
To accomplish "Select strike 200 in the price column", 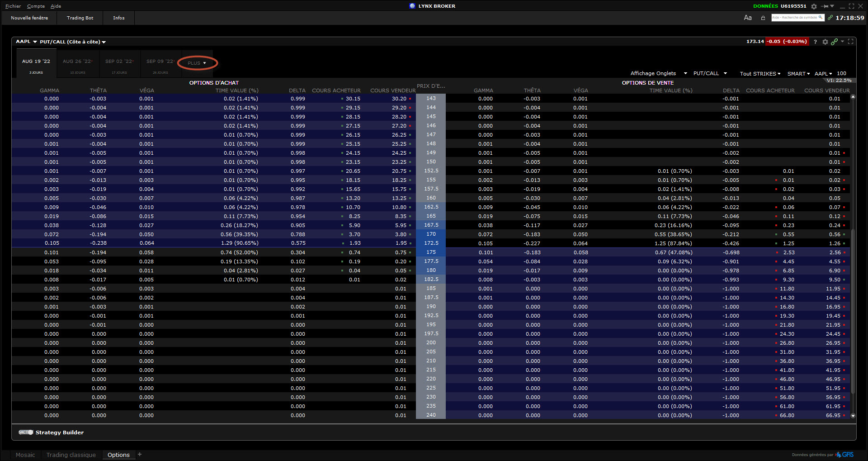I will point(431,342).
